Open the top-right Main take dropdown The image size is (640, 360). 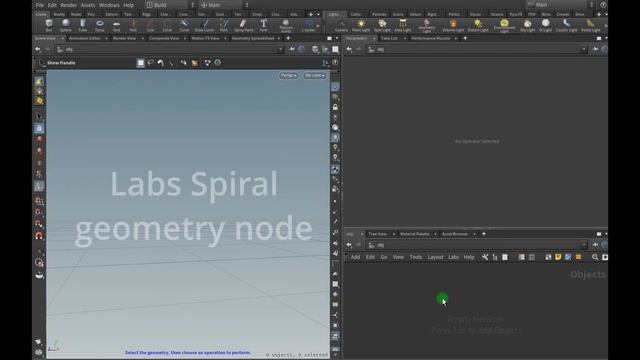click(560, 4)
